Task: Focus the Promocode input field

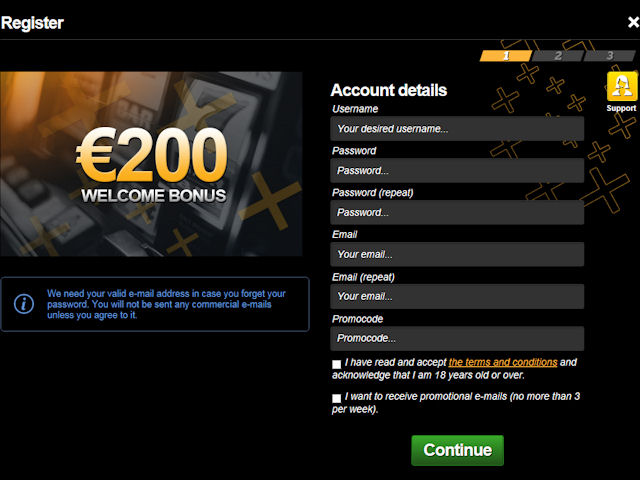Action: 457,338
